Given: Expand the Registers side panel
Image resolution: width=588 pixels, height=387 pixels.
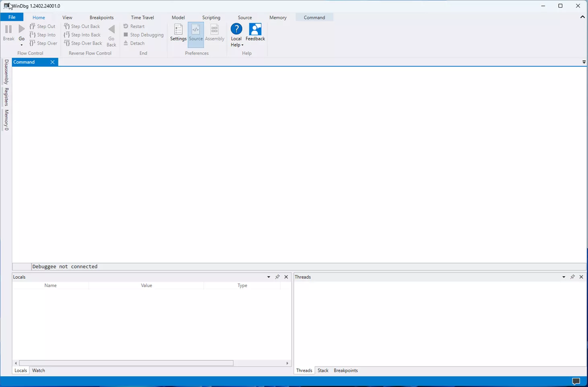Looking at the screenshot, I should tap(6, 97).
